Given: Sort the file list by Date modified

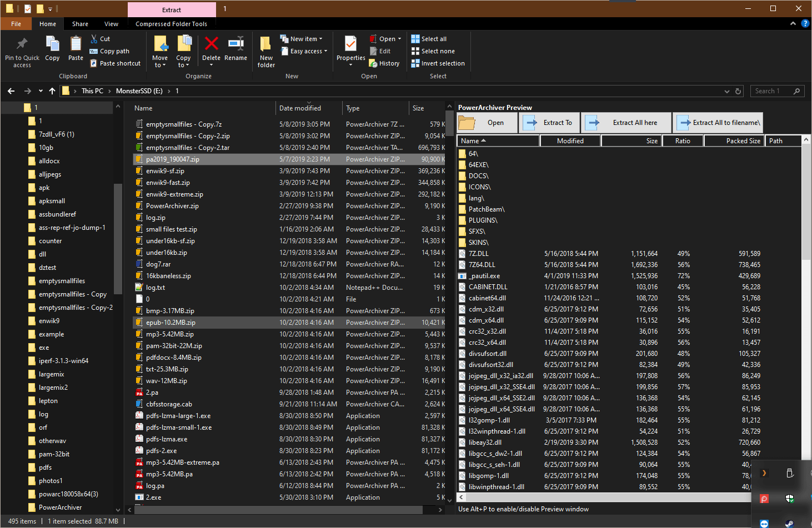Looking at the screenshot, I should coord(308,108).
